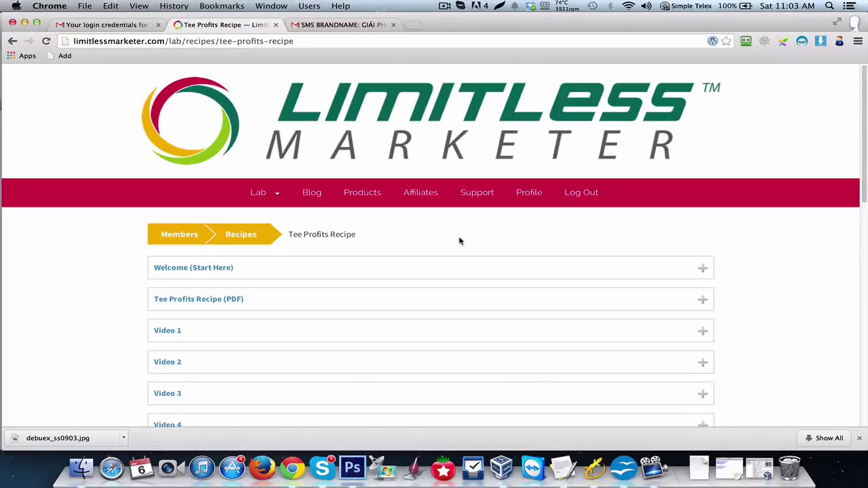The width and height of the screenshot is (868, 488).
Task: Click the Wi-Fi status icon
Action: tap(629, 6)
